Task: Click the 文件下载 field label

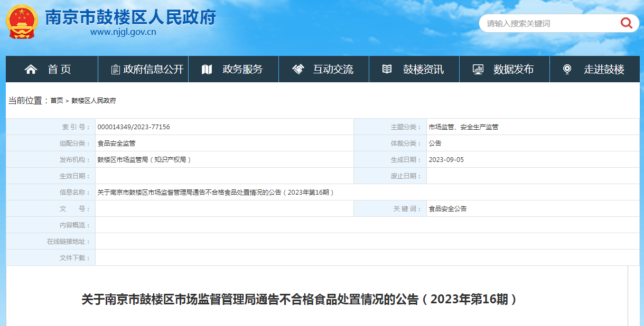Action: tap(75, 258)
